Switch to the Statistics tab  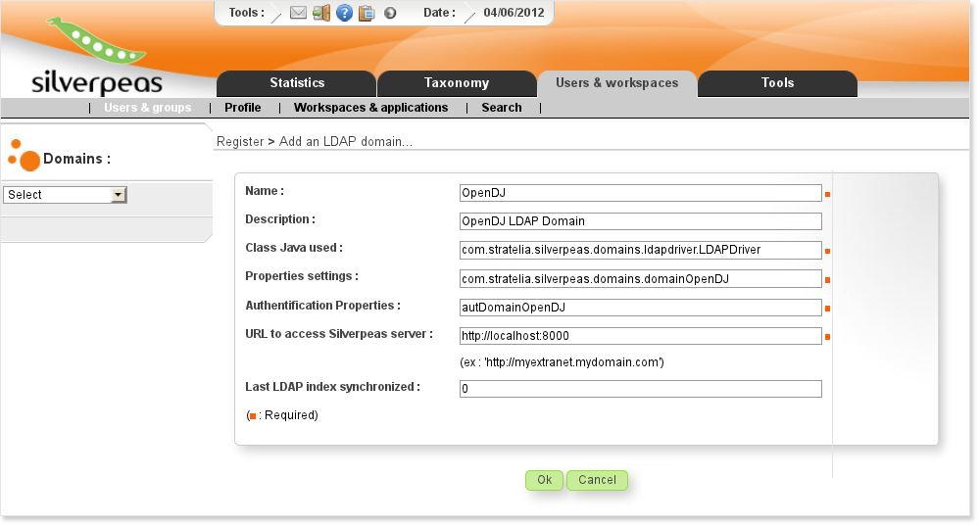(x=297, y=83)
